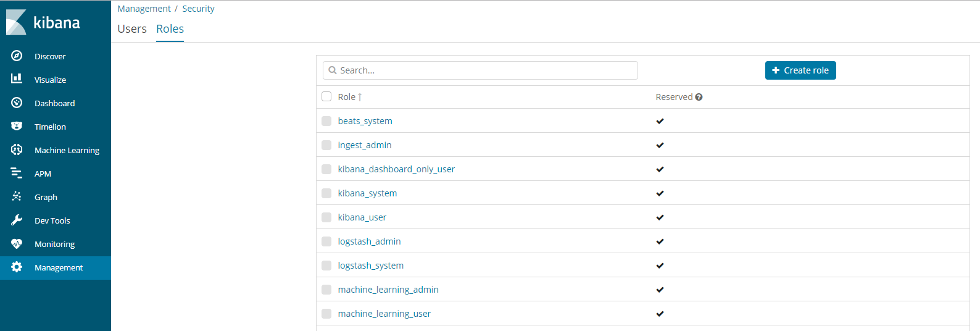980x331 pixels.
Task: Click the Reserved help question icon
Action: 699,97
